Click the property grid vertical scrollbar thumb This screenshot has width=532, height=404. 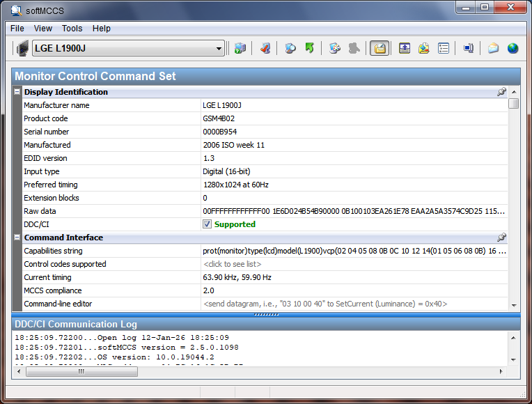tap(514, 103)
